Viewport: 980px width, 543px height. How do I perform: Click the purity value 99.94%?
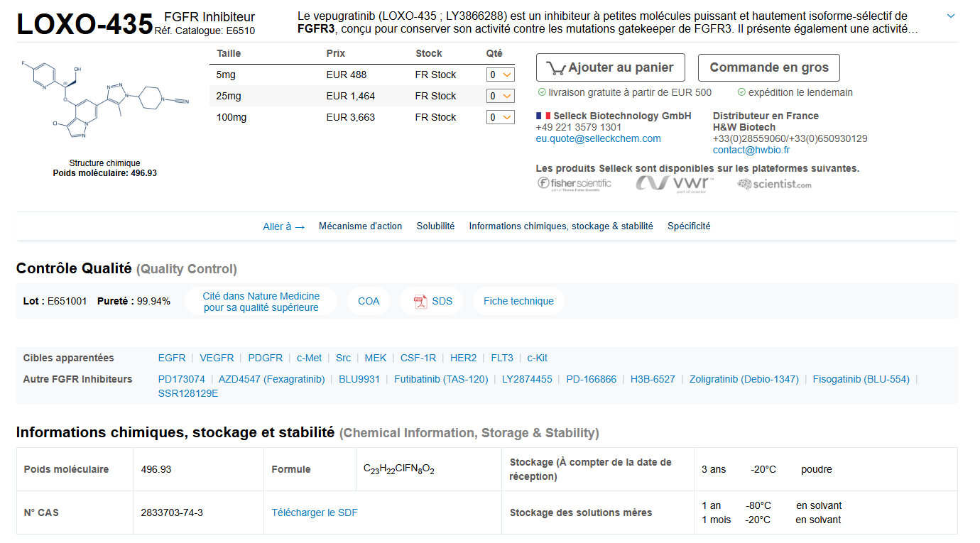pyautogui.click(x=154, y=302)
